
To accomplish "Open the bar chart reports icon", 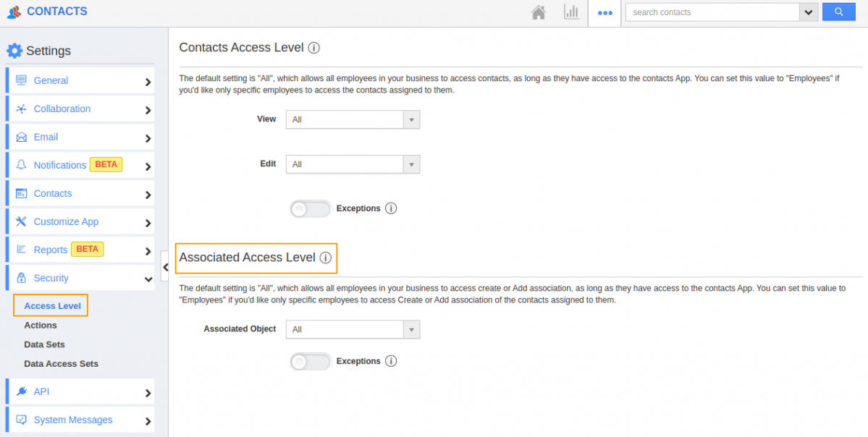I will (571, 12).
